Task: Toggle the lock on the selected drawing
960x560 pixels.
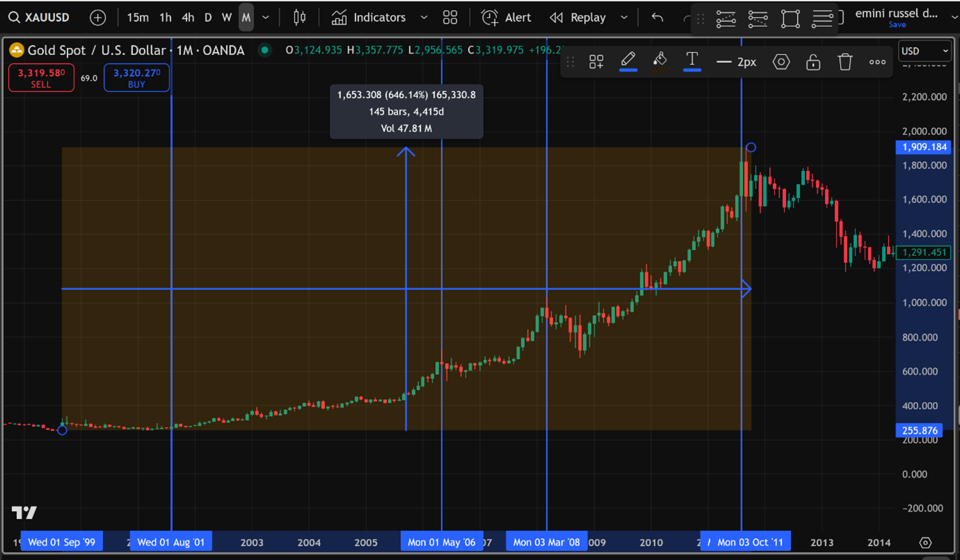Action: [813, 62]
